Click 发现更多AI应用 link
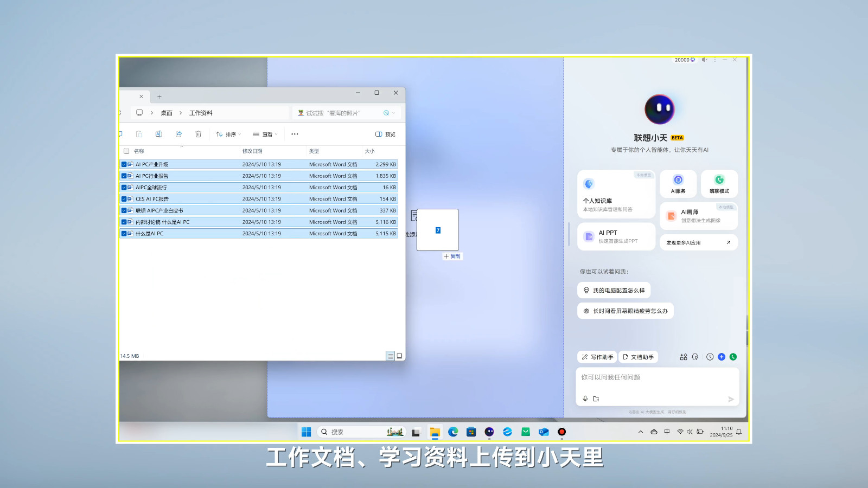 pyautogui.click(x=699, y=242)
